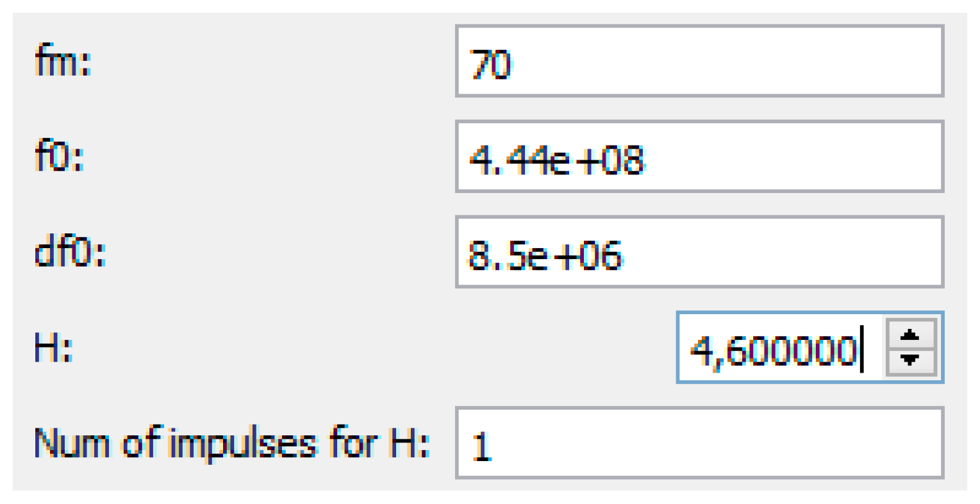Select the df0 input box
The image size is (980, 504).
[699, 252]
